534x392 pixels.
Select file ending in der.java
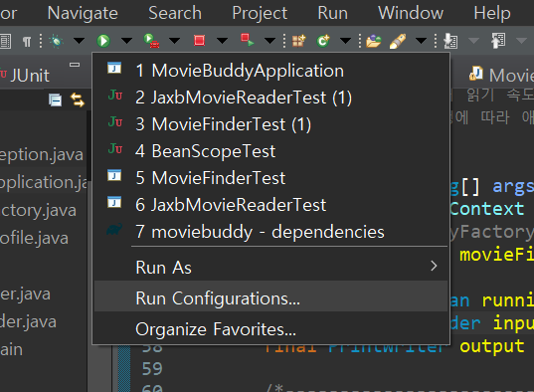pyautogui.click(x=28, y=321)
